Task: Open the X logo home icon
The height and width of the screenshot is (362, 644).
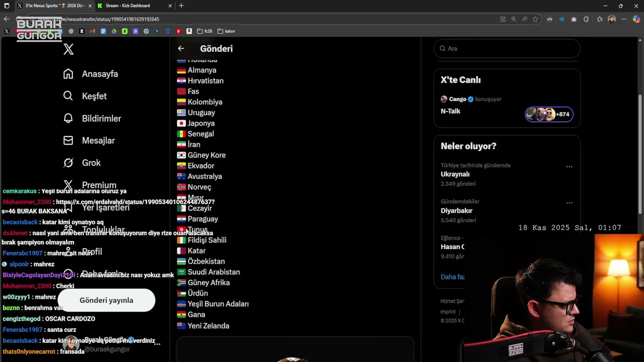Action: pos(69,49)
